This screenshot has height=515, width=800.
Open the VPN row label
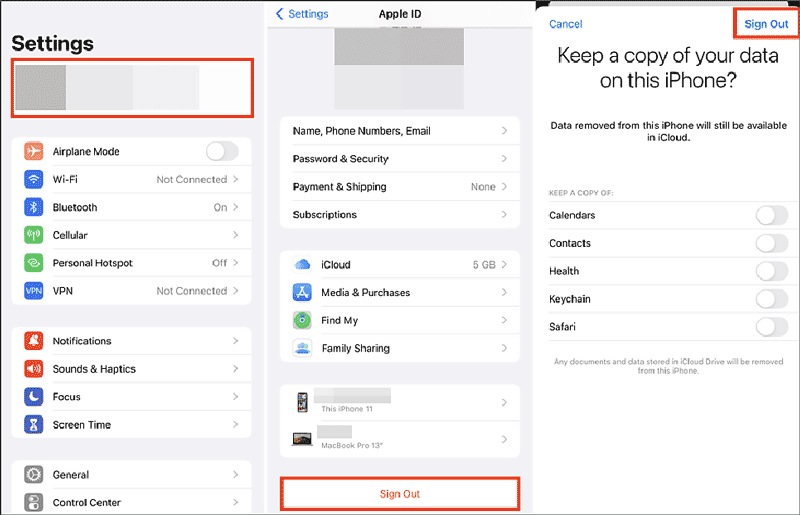[x=63, y=291]
